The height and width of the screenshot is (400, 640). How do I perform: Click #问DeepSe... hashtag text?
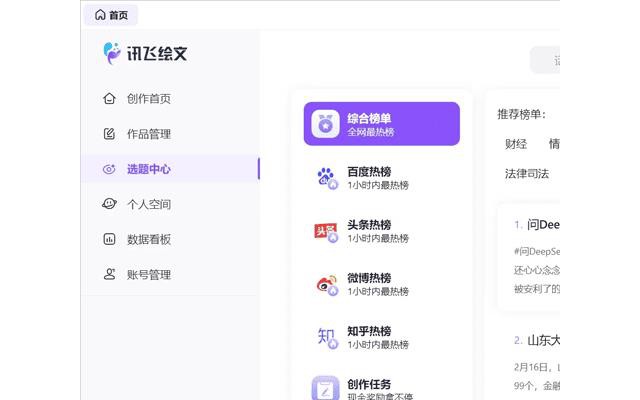pyautogui.click(x=537, y=251)
